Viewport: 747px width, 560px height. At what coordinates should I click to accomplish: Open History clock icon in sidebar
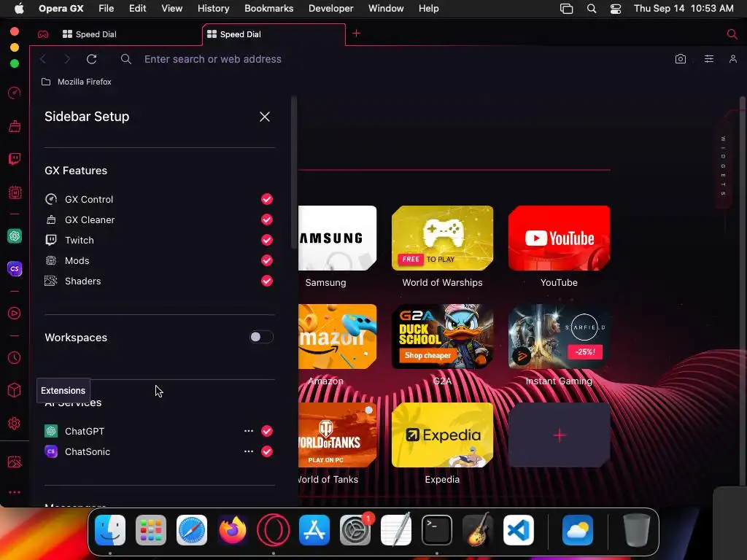(15, 357)
